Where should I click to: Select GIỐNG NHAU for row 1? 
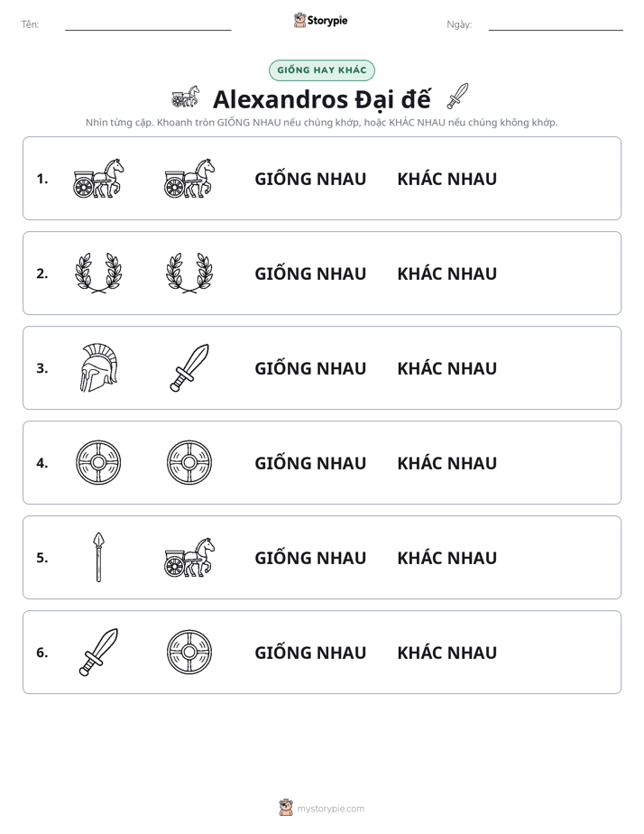[x=310, y=179]
